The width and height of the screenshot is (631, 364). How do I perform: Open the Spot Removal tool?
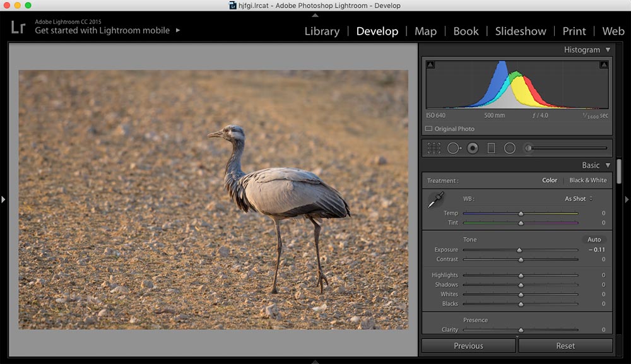pyautogui.click(x=453, y=148)
